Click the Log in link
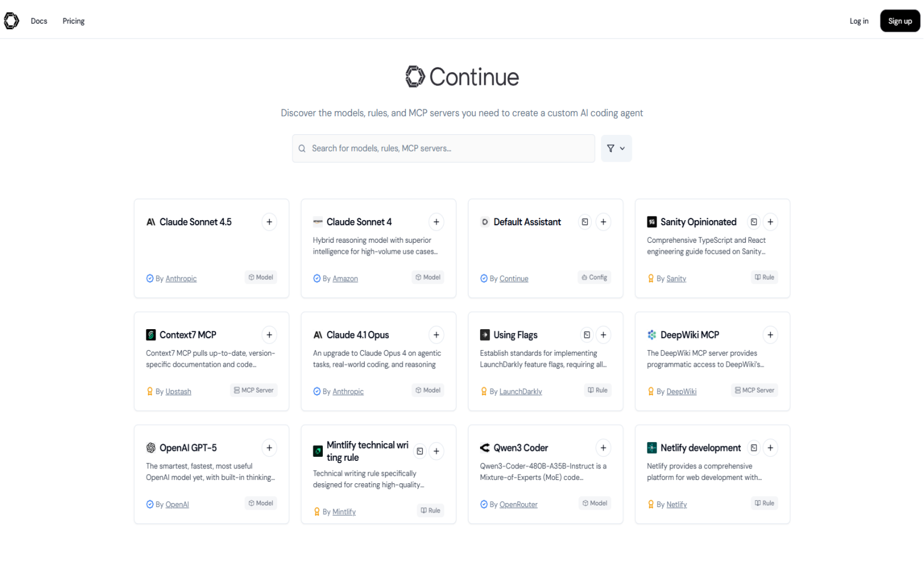Viewport: 924px width, 578px height. pyautogui.click(x=859, y=21)
